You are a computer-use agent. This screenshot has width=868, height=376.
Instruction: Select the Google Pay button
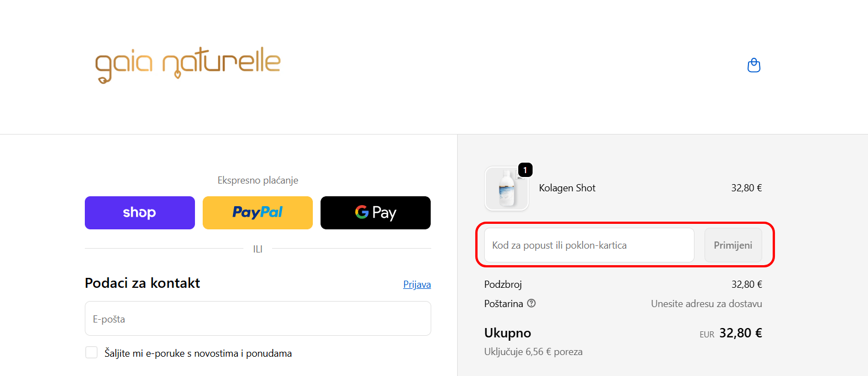(376, 213)
